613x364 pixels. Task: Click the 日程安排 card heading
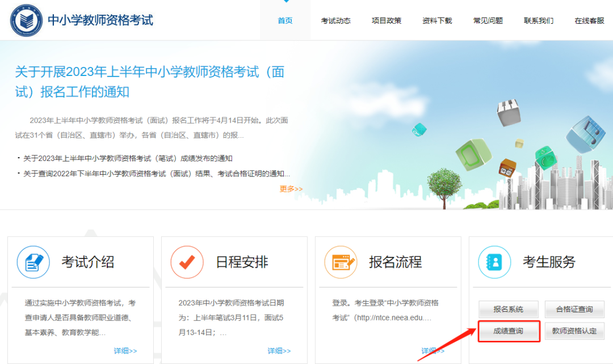click(x=242, y=262)
